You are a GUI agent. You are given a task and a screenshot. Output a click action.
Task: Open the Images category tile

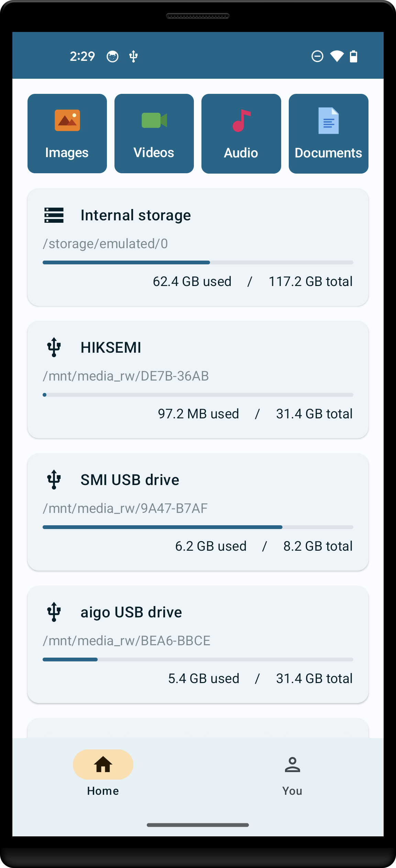tap(67, 134)
